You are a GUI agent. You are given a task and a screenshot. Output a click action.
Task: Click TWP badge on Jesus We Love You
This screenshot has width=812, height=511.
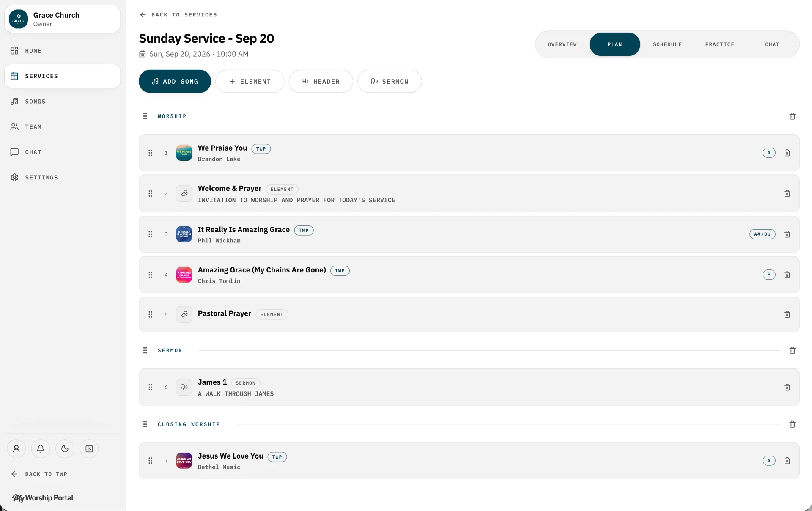click(x=277, y=457)
